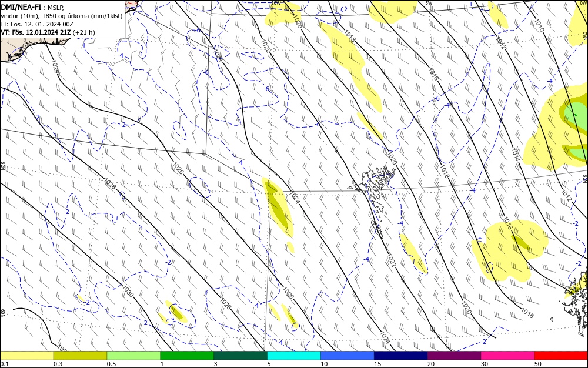Choose the purple 20 mm legend swatch
Image resolution: width=588 pixels, height=368 pixels.
point(454,356)
